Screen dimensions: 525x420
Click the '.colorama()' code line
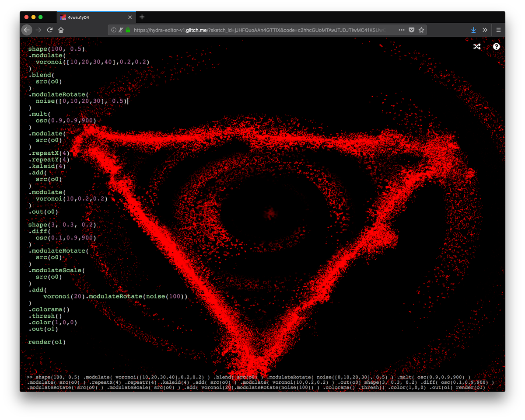point(49,310)
